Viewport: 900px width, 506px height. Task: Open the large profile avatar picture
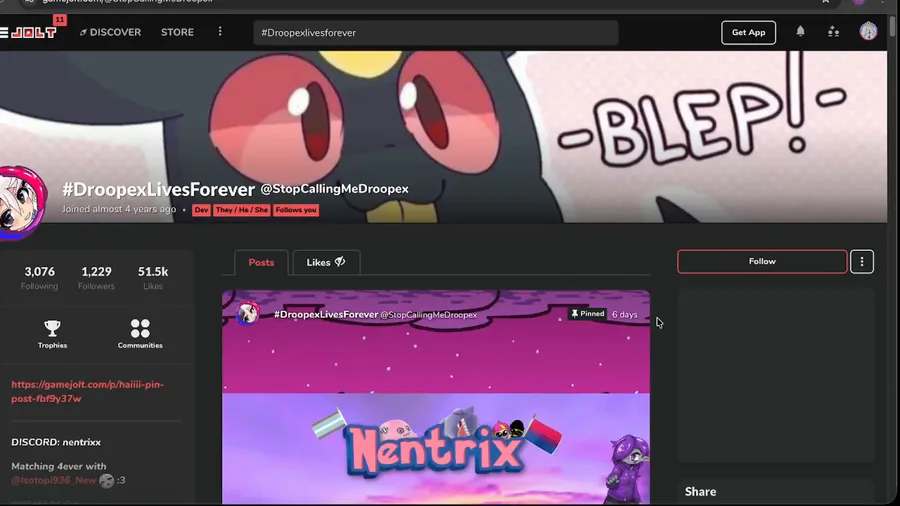[22, 204]
